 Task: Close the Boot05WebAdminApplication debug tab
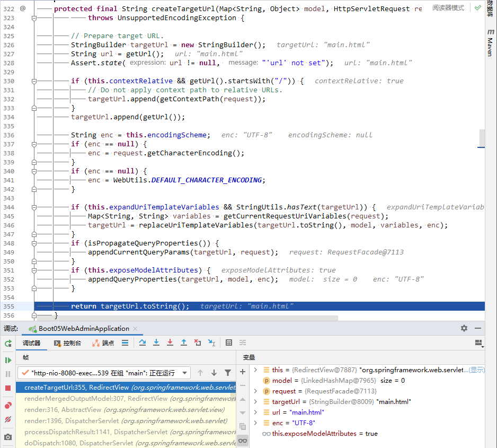pyautogui.click(x=135, y=329)
